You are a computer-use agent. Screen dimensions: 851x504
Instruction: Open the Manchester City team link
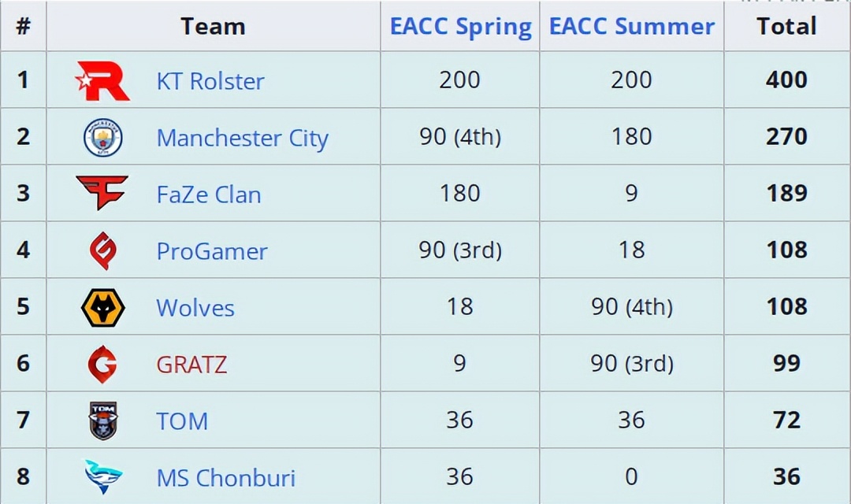pyautogui.click(x=242, y=138)
